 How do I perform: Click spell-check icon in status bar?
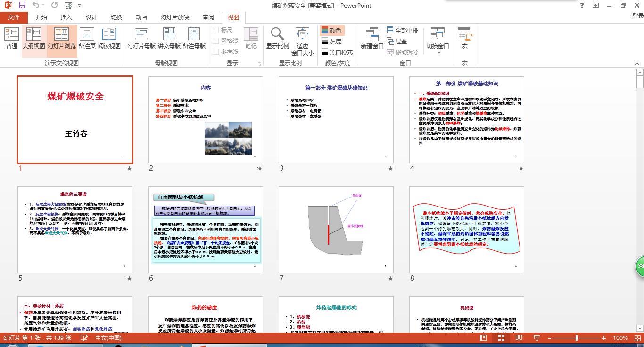click(x=83, y=338)
